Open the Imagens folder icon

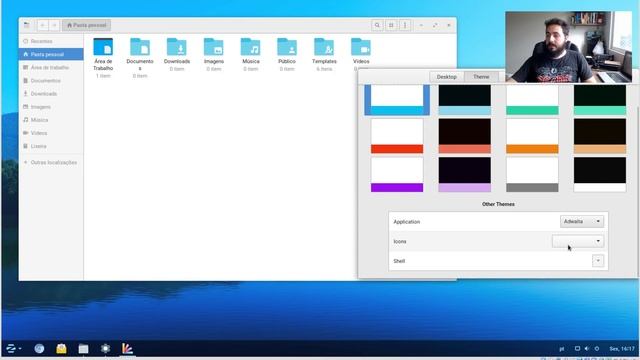coord(213,47)
